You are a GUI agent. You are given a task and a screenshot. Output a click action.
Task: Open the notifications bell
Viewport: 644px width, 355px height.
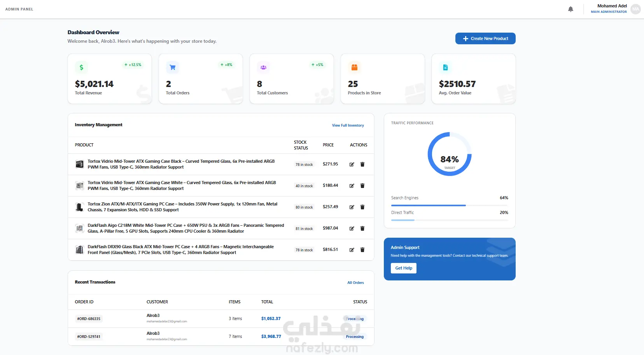[x=570, y=9]
